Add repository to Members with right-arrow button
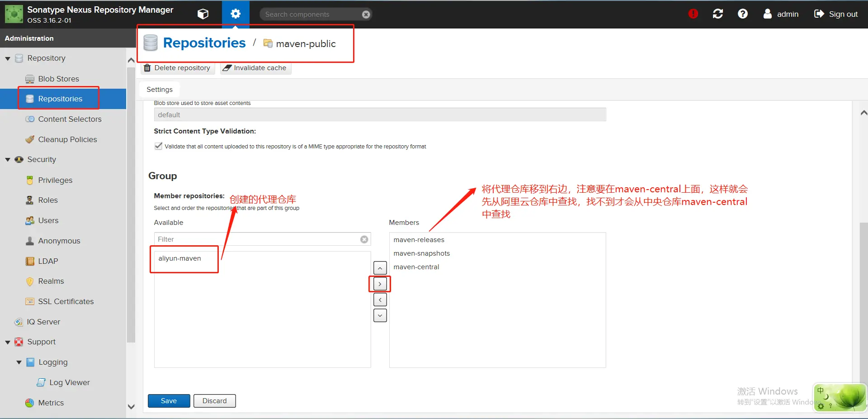The height and width of the screenshot is (419, 868). [380, 284]
